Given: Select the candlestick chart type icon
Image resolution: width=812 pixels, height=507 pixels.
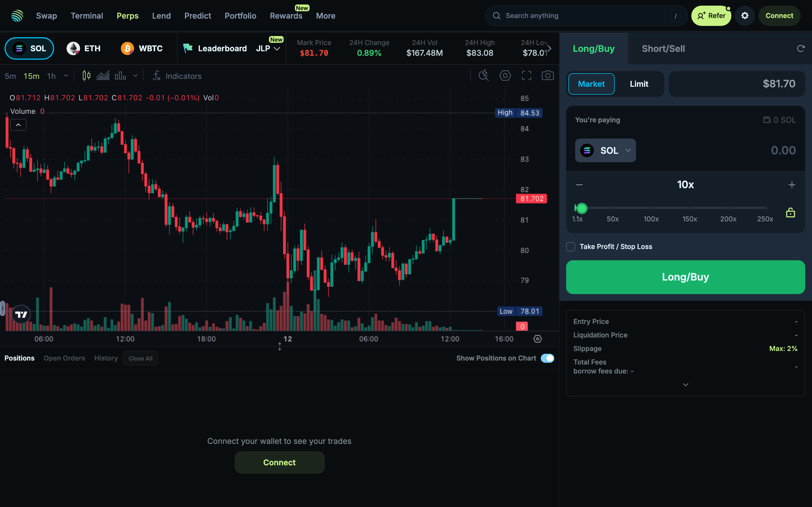Looking at the screenshot, I should 86,76.
